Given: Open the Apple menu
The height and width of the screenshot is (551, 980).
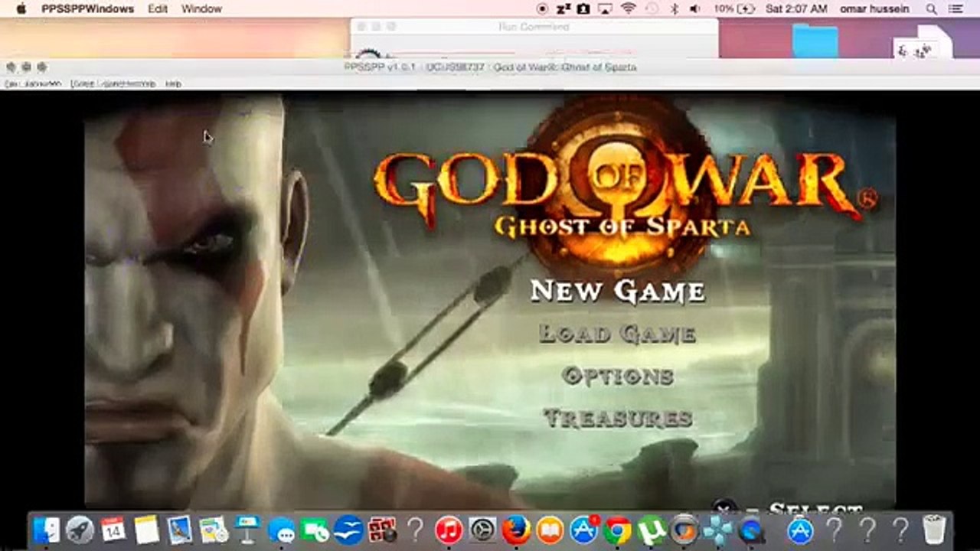Looking at the screenshot, I should (x=21, y=9).
